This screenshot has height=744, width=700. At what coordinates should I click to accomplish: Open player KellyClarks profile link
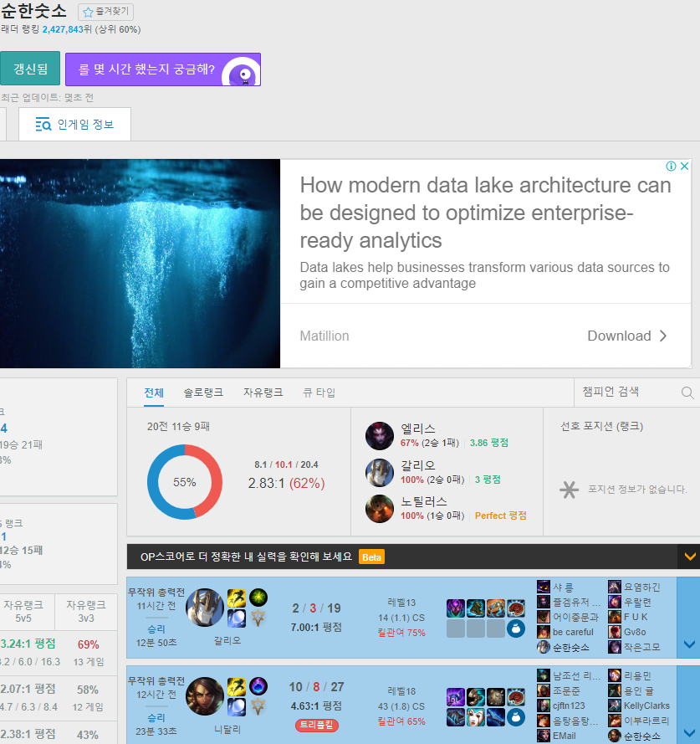click(x=646, y=706)
